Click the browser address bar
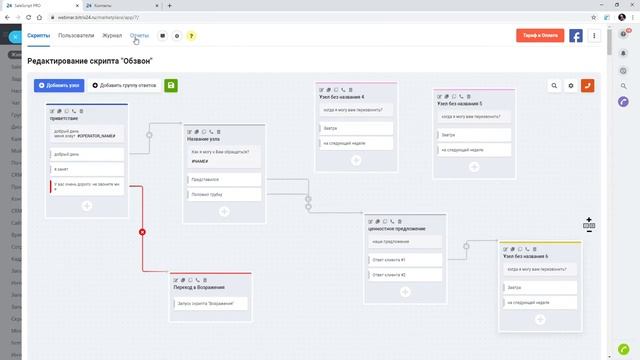The image size is (640, 360). pyautogui.click(x=318, y=18)
